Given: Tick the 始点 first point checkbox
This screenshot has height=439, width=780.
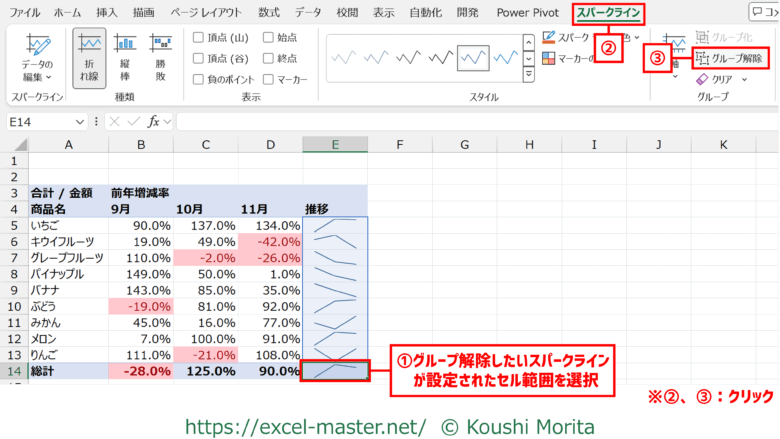Looking at the screenshot, I should [x=268, y=37].
